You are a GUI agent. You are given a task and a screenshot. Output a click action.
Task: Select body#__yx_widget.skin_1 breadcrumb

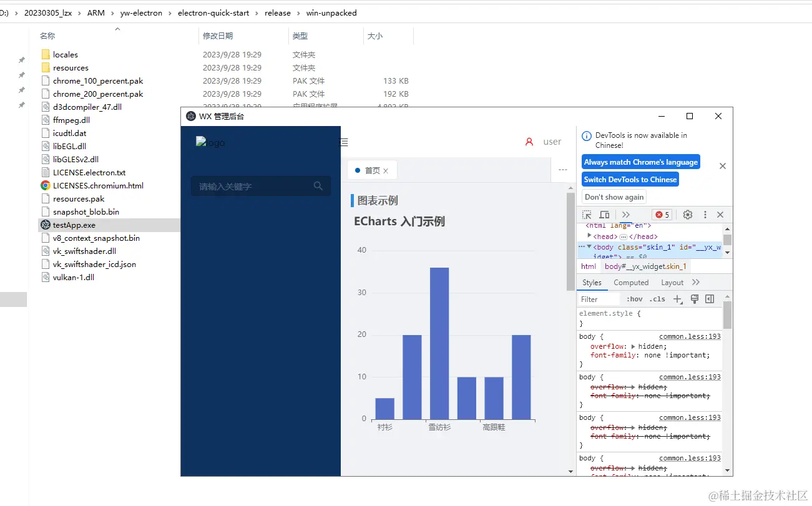(x=645, y=266)
